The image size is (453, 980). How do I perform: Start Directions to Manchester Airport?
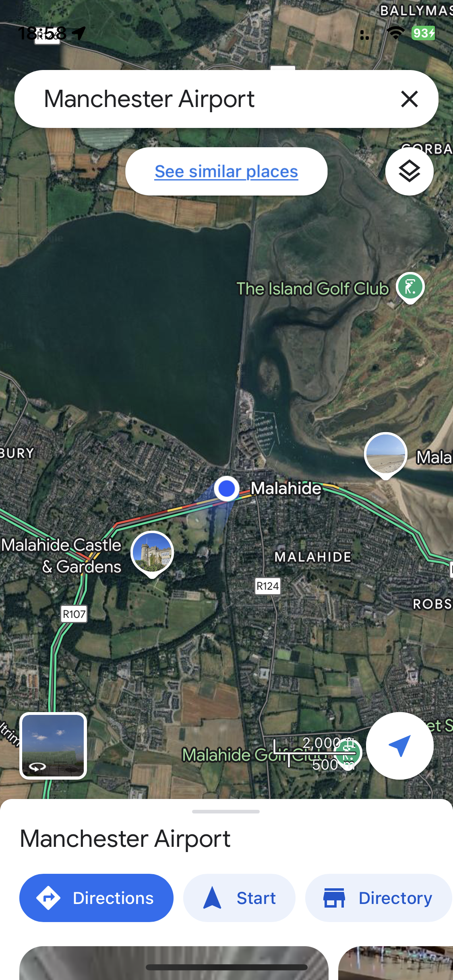tap(96, 898)
